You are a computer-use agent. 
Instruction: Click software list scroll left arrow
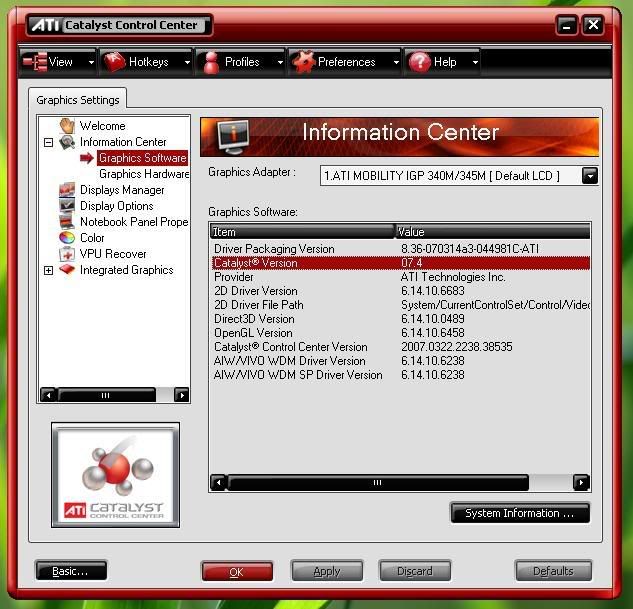tap(218, 483)
